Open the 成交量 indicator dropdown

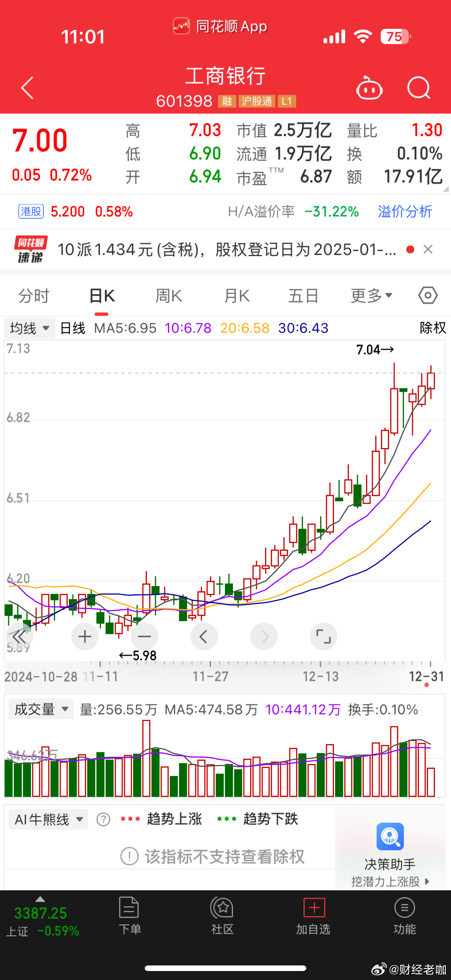(41, 709)
